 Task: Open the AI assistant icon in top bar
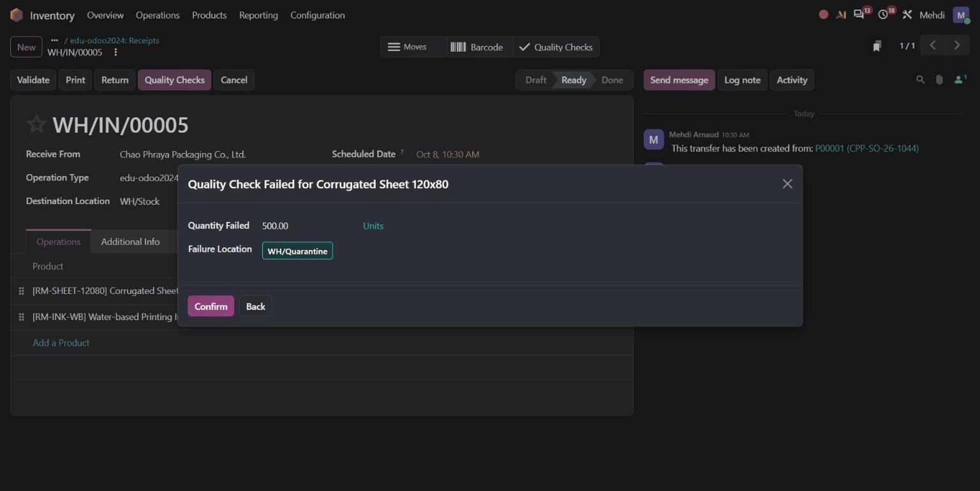841,15
